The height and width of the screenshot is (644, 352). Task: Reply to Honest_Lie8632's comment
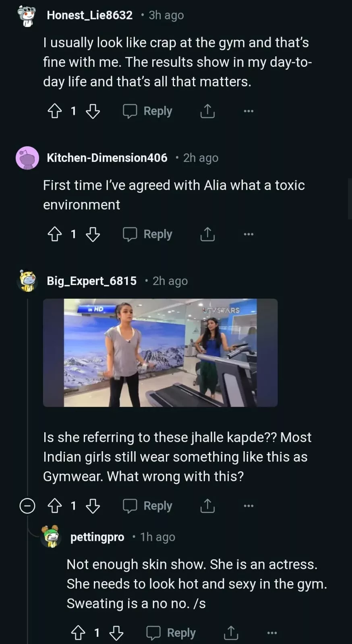148,111
